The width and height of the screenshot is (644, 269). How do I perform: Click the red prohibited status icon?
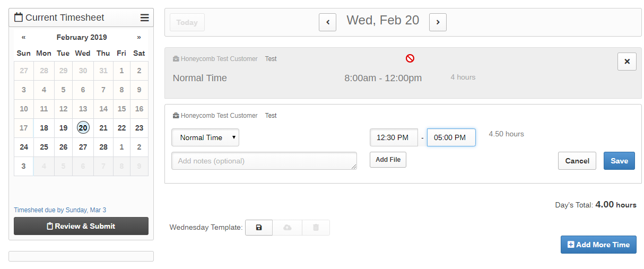(410, 58)
